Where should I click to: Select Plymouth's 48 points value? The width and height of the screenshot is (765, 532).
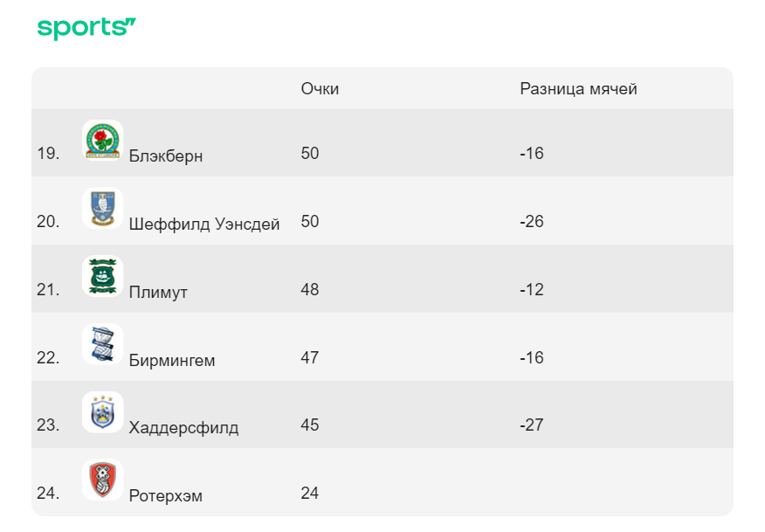click(310, 289)
